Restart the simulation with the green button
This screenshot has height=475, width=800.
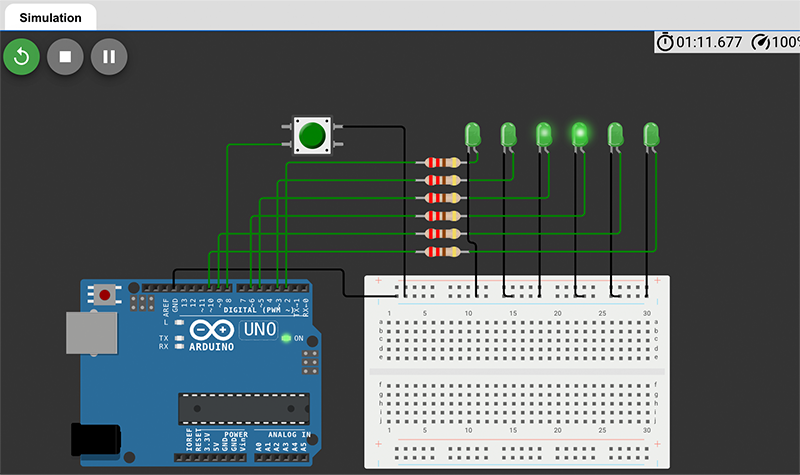[21, 57]
